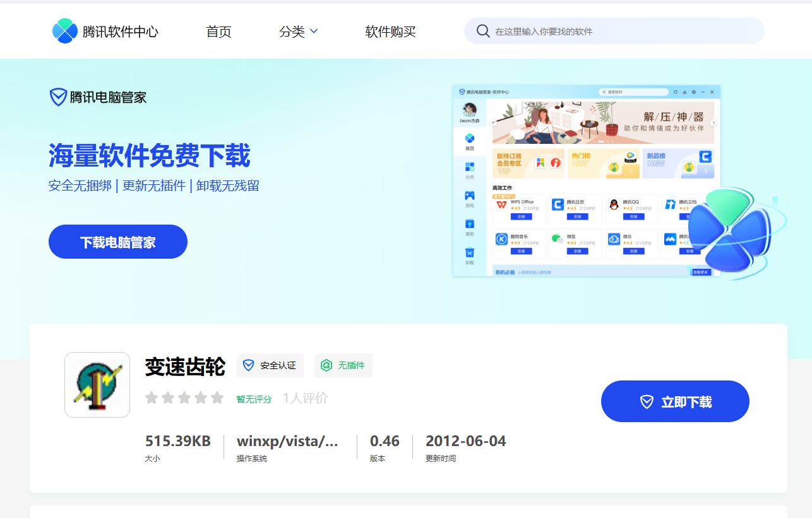The height and width of the screenshot is (518, 812).
Task: Click the Tencent Software Center clover logo
Action: [64, 31]
